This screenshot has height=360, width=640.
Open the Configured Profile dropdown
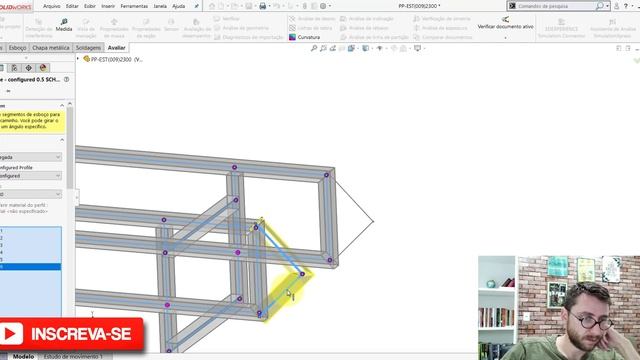31,176
